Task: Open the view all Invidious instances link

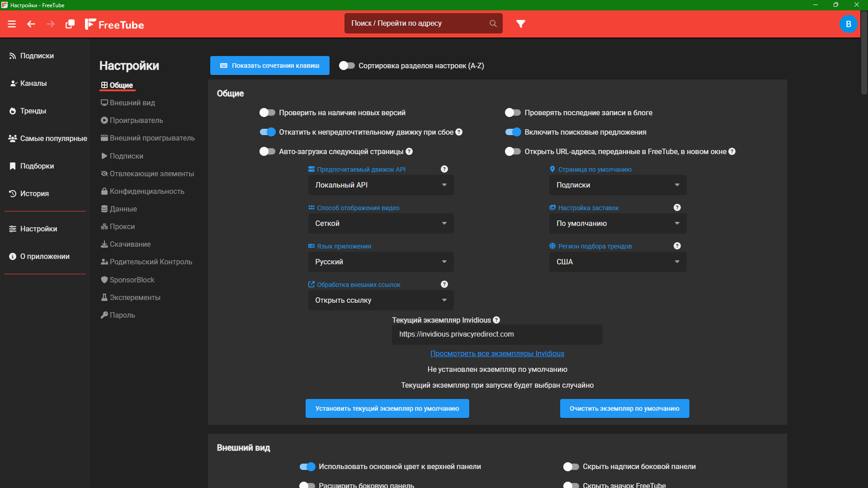Action: pyautogui.click(x=497, y=353)
